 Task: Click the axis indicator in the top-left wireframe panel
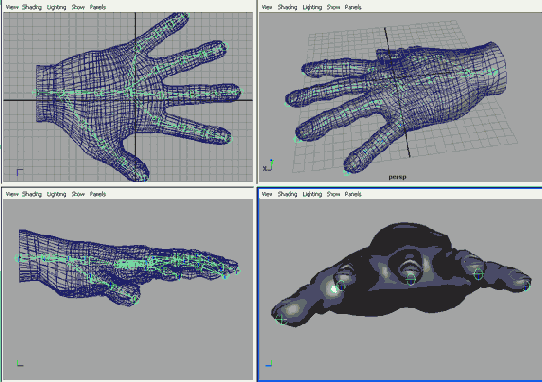pyautogui.click(x=20, y=172)
